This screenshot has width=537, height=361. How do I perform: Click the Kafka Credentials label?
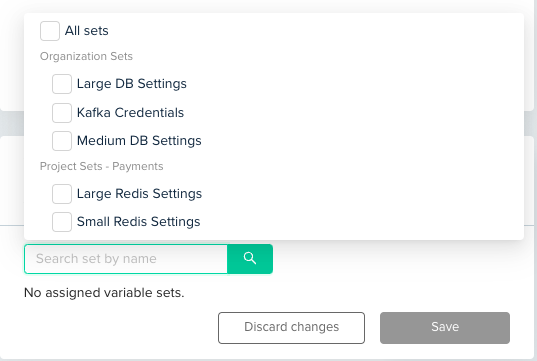pos(130,113)
